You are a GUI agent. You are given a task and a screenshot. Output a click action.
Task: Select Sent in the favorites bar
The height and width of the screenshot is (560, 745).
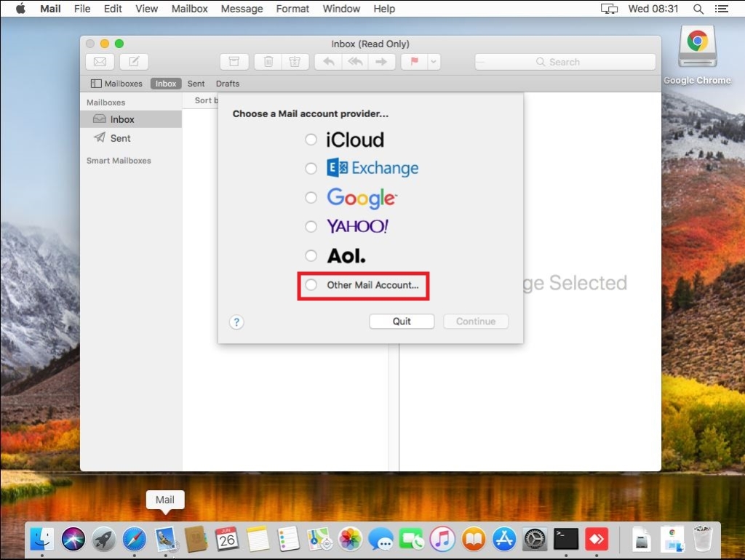coord(196,84)
